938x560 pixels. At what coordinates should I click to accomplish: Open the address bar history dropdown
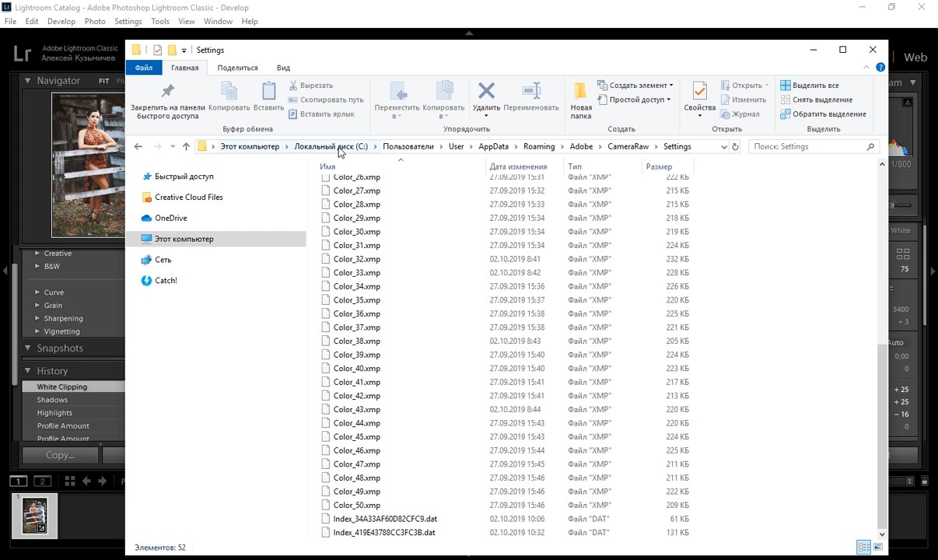coord(723,146)
